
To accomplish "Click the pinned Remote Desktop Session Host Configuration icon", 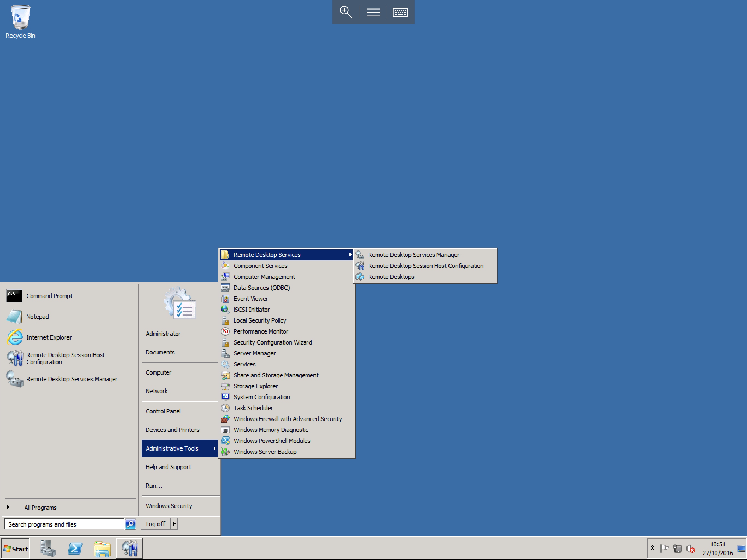I will 15,358.
